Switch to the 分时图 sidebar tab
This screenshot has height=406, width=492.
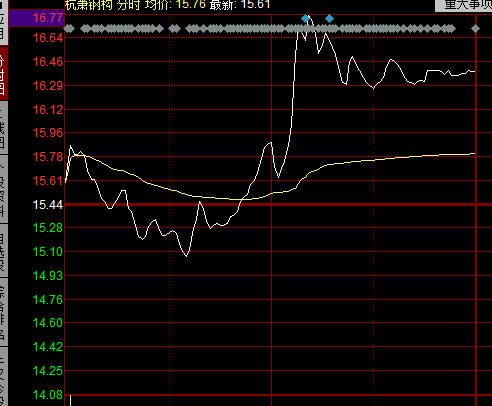[4, 73]
